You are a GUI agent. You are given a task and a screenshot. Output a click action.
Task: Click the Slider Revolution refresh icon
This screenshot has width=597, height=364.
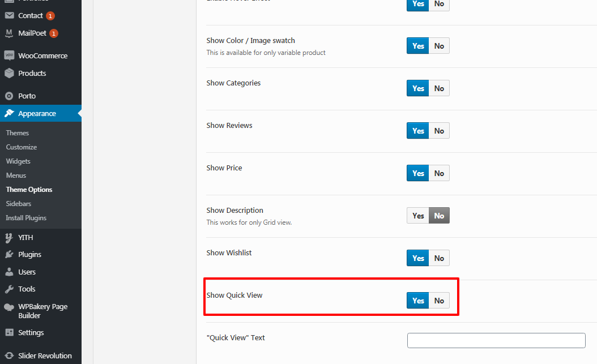tap(9, 356)
